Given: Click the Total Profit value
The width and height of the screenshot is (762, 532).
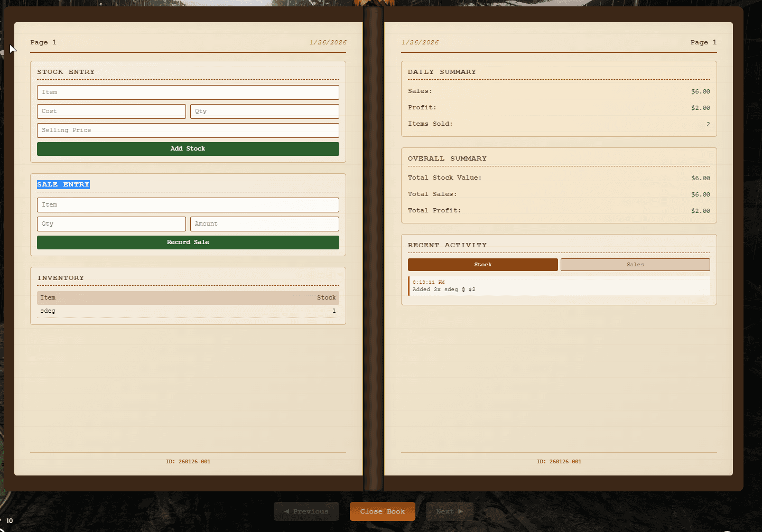Looking at the screenshot, I should pyautogui.click(x=700, y=211).
